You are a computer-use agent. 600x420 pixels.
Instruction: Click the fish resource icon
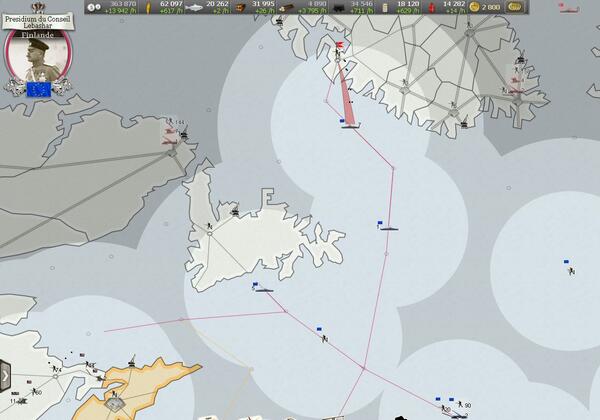pyautogui.click(x=194, y=7)
